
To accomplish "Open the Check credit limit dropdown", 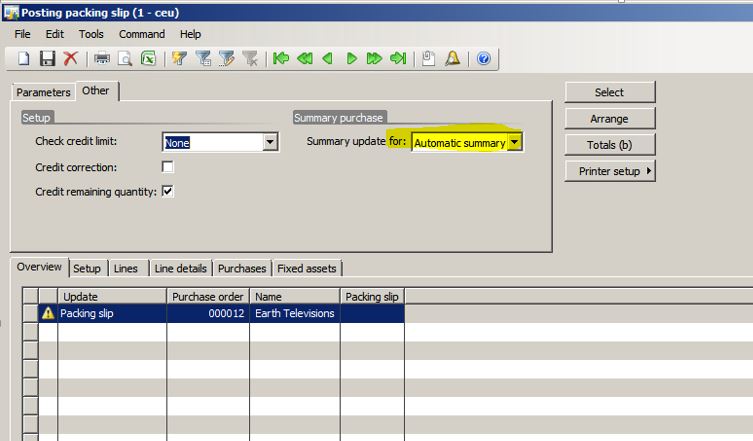I will (270, 143).
